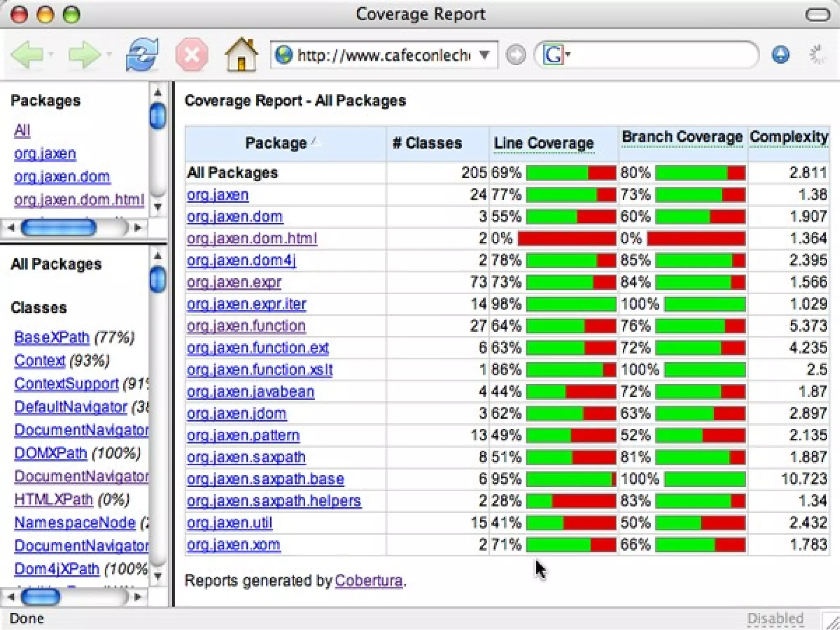Sort the table by Package column header
Viewport: 840px width, 630px height.
point(276,143)
